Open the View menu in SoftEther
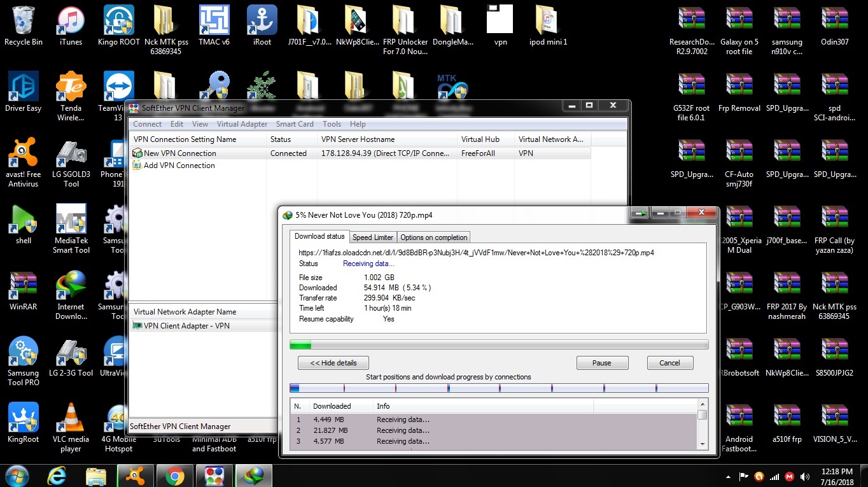Image resolution: width=868 pixels, height=487 pixels. [200, 124]
